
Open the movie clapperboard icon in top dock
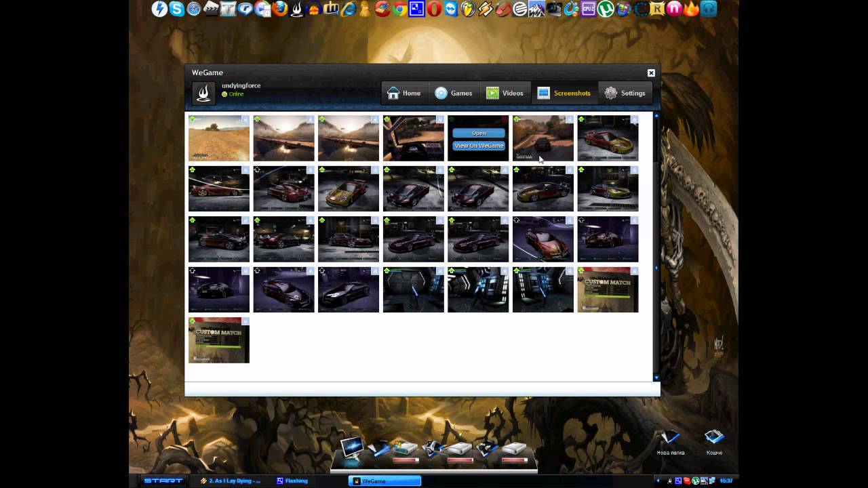click(211, 9)
